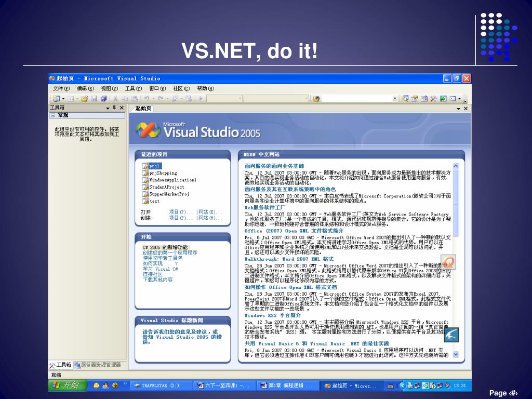Screen dimensions: 532x399
Task: Click 网站(W)... link in 创建 row
Action: (x=210, y=218)
